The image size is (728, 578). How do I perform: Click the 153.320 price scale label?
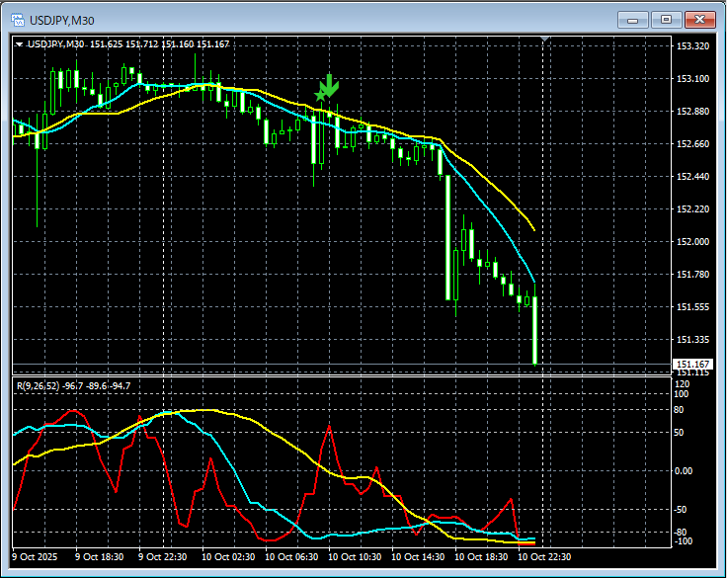coord(693,46)
